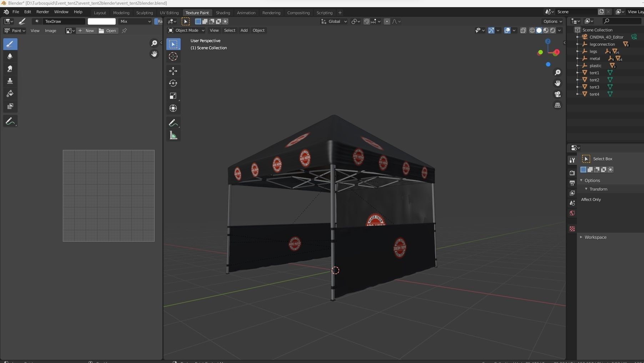Open the Active Tool properties tab
Image resolution: width=644 pixels, height=363 pixels.
pyautogui.click(x=572, y=160)
